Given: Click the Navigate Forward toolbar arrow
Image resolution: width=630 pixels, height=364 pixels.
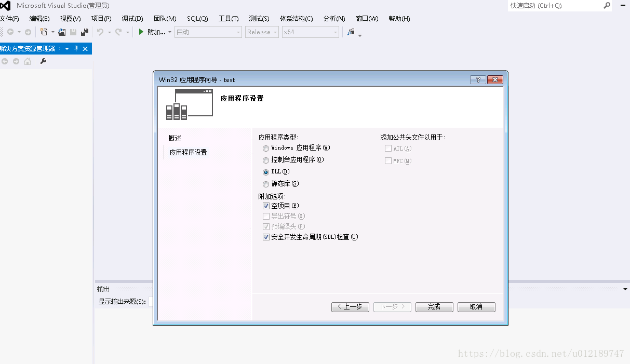Looking at the screenshot, I should coord(28,32).
